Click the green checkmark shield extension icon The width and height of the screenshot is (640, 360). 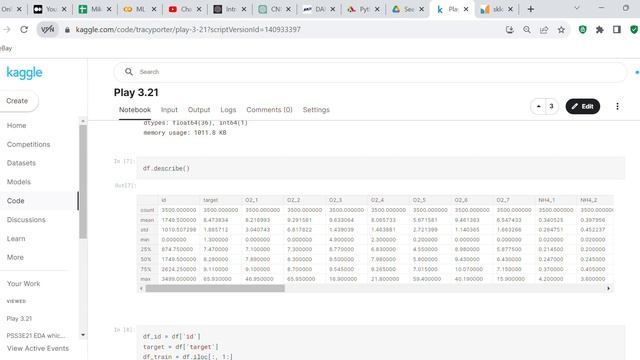click(x=634, y=29)
